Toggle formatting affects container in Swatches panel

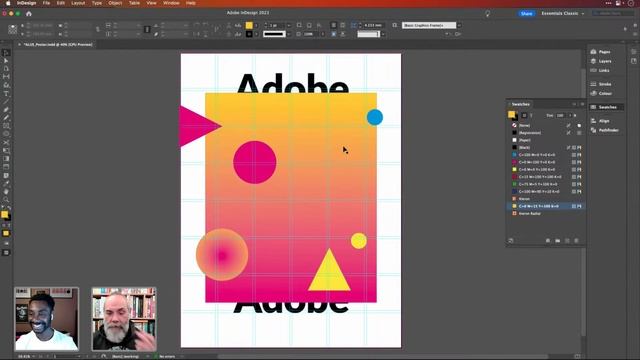(x=524, y=116)
